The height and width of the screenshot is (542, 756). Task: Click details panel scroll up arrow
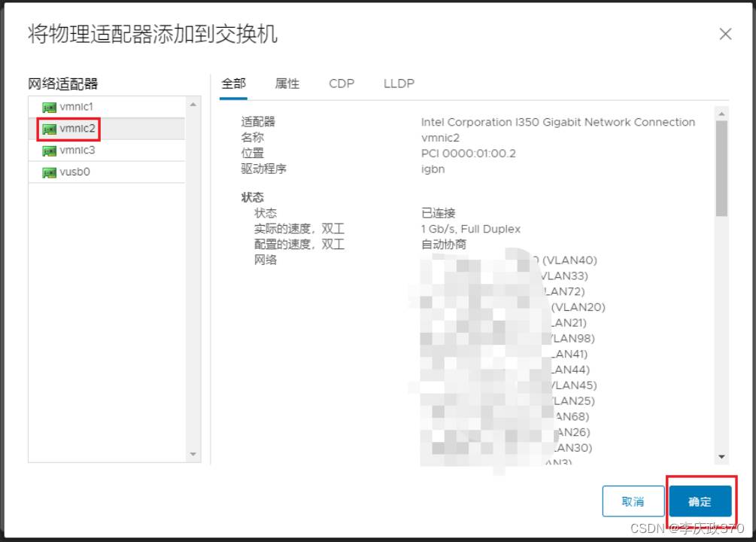722,114
